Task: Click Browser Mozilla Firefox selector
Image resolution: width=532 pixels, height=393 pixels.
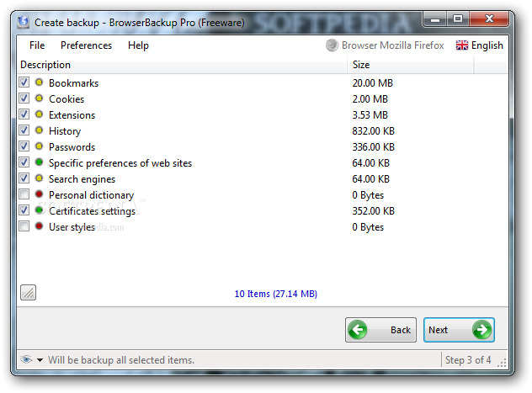Action: (x=385, y=45)
